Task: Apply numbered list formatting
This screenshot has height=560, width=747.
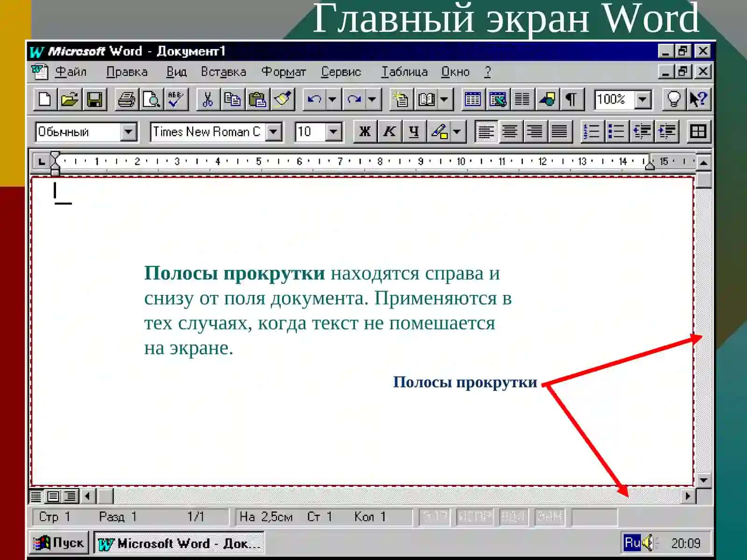Action: click(592, 132)
